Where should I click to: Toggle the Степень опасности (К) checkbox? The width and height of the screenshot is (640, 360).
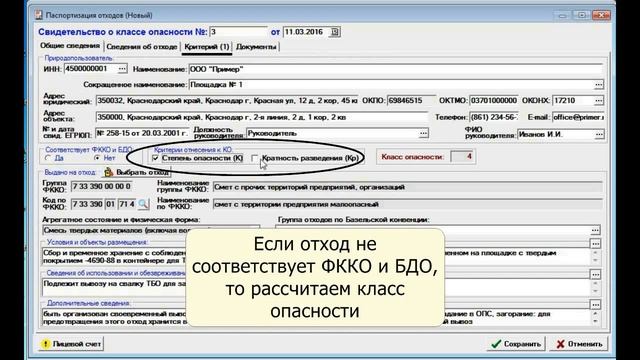pyautogui.click(x=155, y=158)
